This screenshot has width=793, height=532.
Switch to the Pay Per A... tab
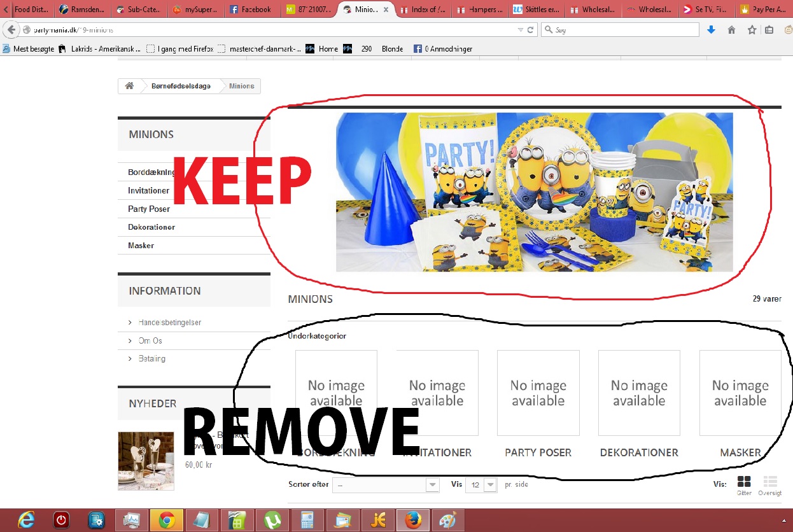[x=764, y=10]
